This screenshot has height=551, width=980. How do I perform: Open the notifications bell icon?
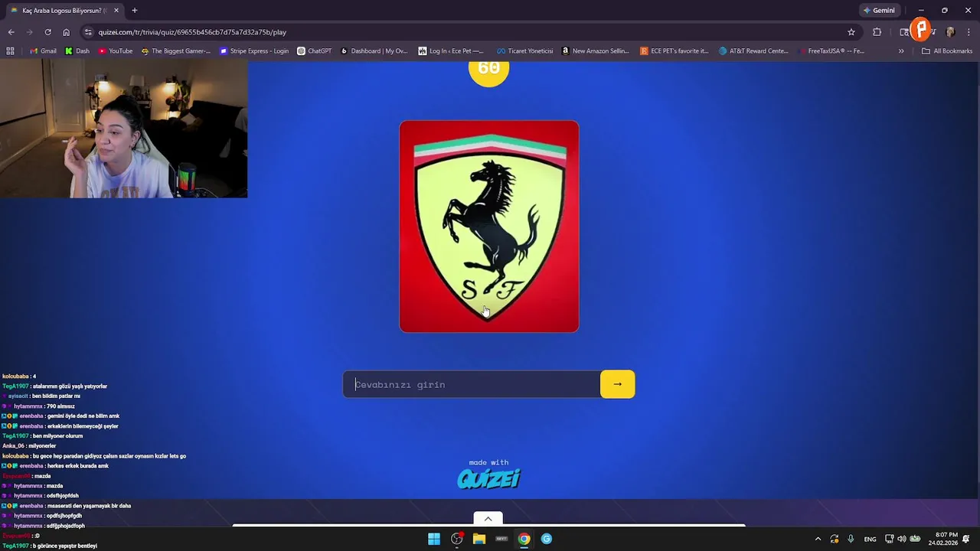(966, 539)
